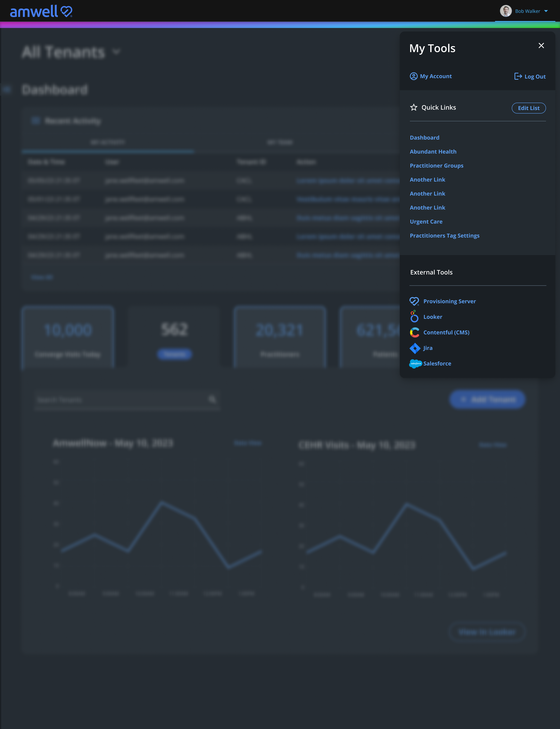Open the Bob Walker user dropdown arrow

[x=546, y=11]
